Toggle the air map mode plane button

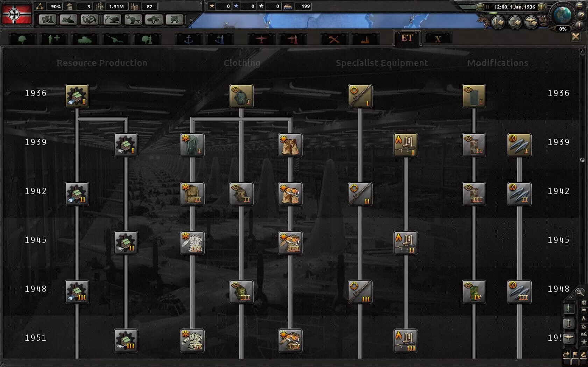(x=569, y=338)
